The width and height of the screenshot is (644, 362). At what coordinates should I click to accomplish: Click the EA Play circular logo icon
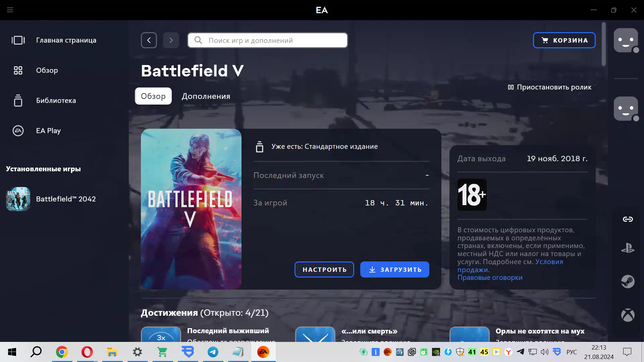tap(18, 131)
